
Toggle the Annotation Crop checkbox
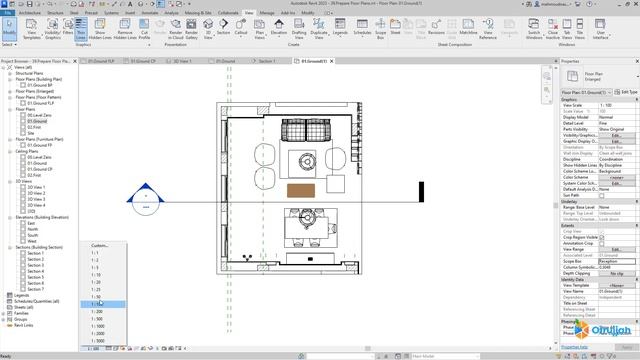click(x=601, y=243)
